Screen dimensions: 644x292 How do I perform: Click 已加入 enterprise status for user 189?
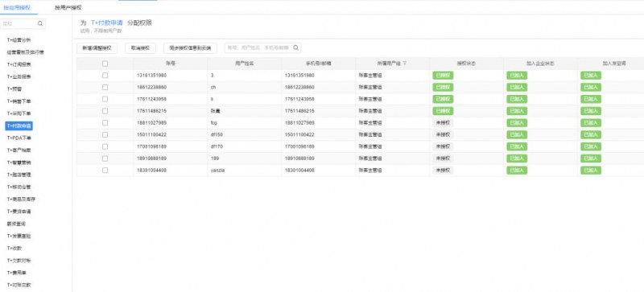[x=517, y=158]
